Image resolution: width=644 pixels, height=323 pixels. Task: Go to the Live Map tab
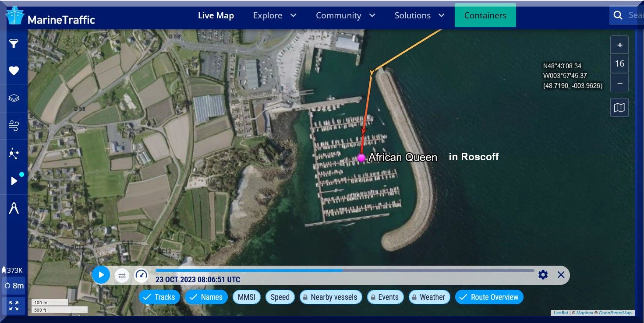[x=216, y=16]
